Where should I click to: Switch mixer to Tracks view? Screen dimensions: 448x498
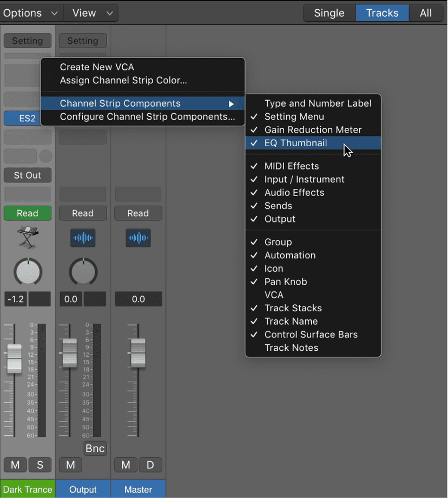383,13
